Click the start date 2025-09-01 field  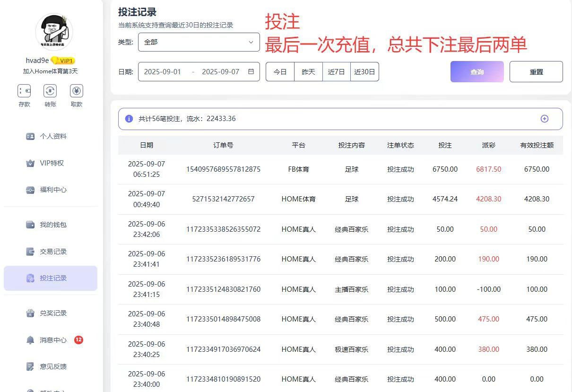click(163, 72)
